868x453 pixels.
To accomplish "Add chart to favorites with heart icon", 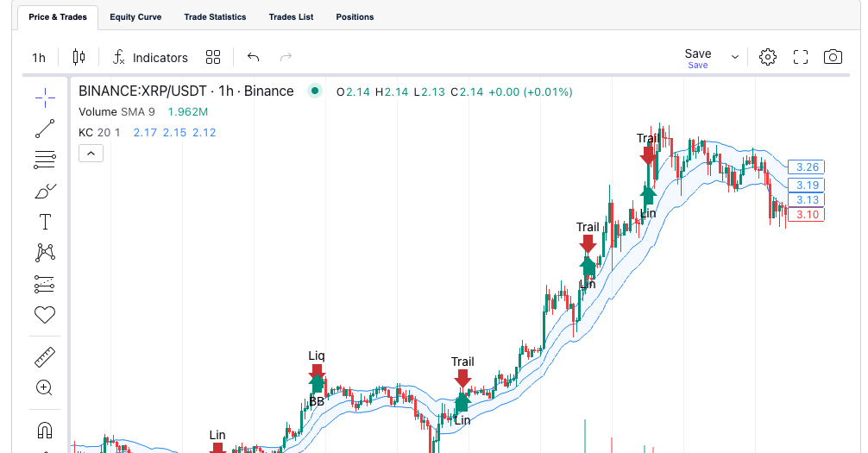I will click(45, 315).
